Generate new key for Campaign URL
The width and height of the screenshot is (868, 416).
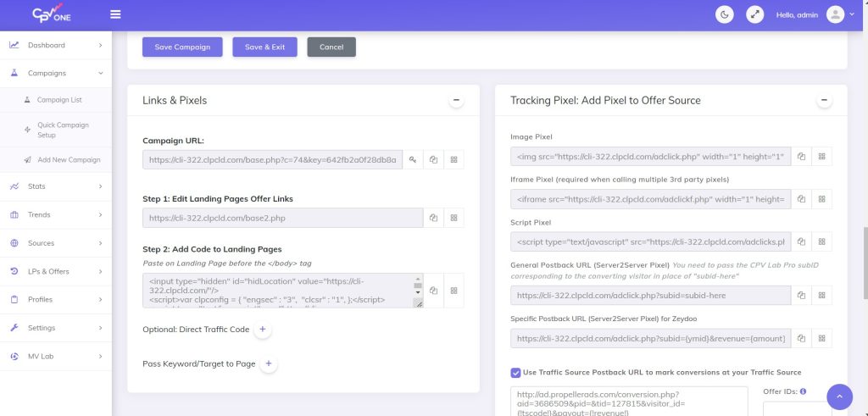pos(413,159)
